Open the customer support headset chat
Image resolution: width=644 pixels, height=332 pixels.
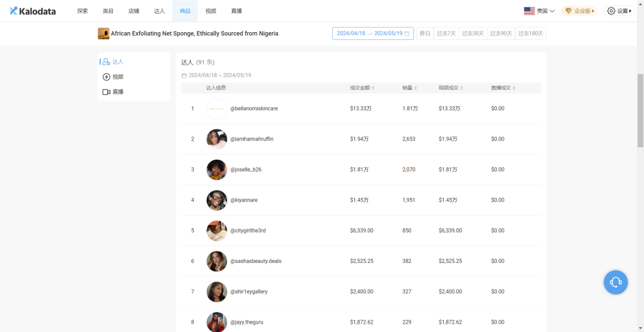point(615,282)
